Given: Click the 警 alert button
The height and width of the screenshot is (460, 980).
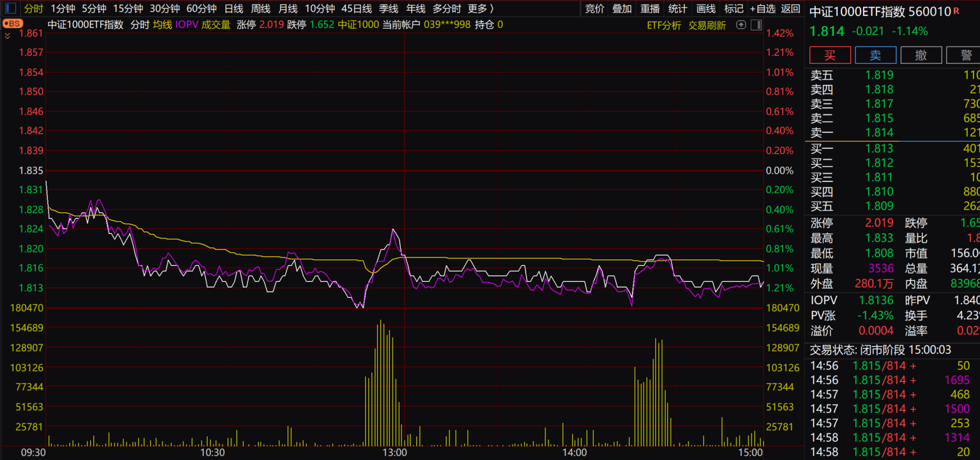Looking at the screenshot, I should 965,55.
